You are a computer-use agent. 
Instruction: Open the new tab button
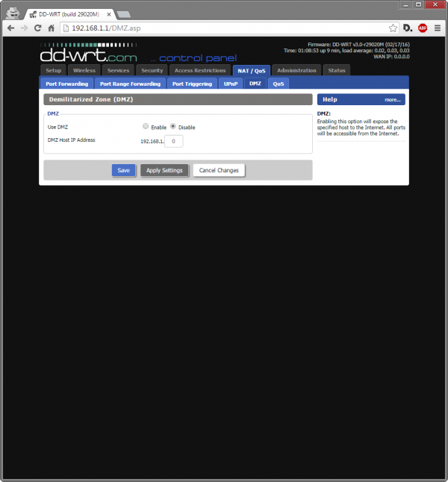[x=124, y=14]
